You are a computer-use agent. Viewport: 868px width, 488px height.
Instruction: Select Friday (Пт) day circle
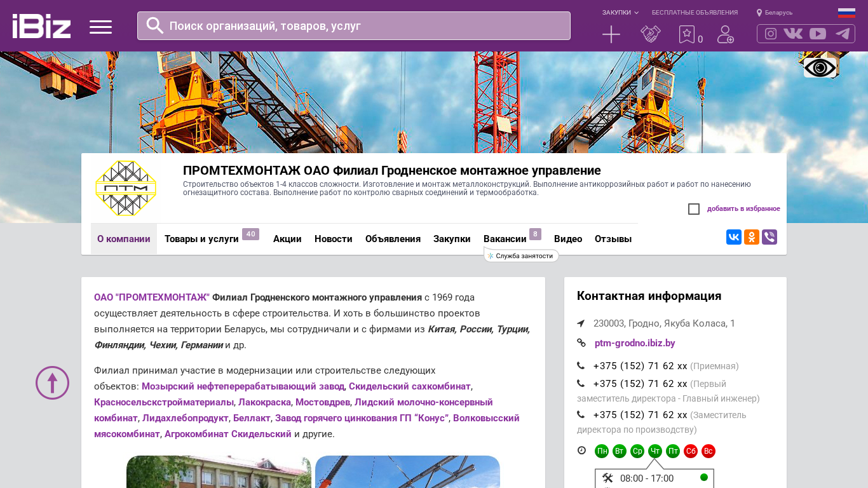[673, 451]
